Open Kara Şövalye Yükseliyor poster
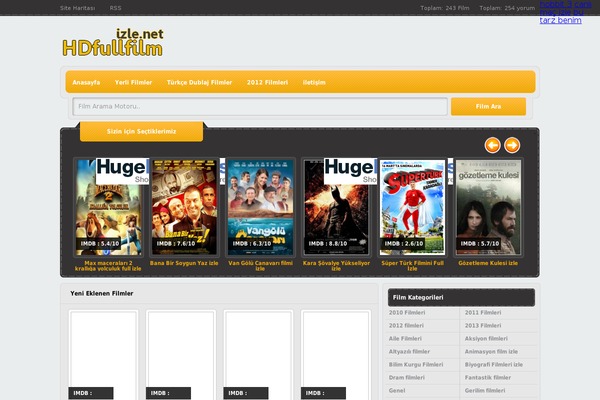600x400 pixels. click(336, 207)
